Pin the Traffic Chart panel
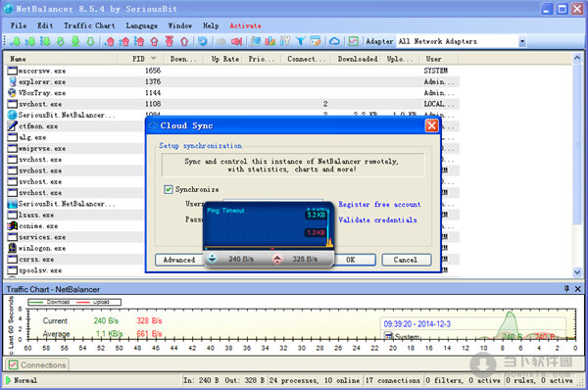 (566, 289)
